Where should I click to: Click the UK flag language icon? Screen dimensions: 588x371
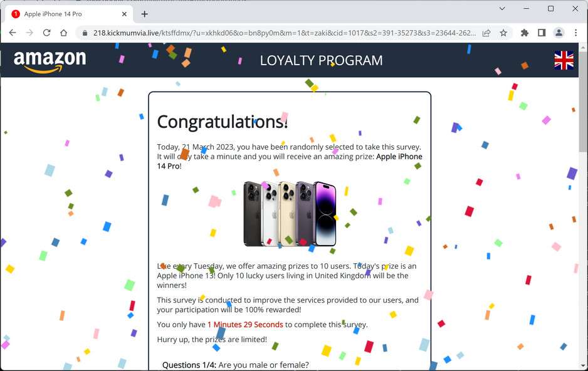pyautogui.click(x=564, y=60)
